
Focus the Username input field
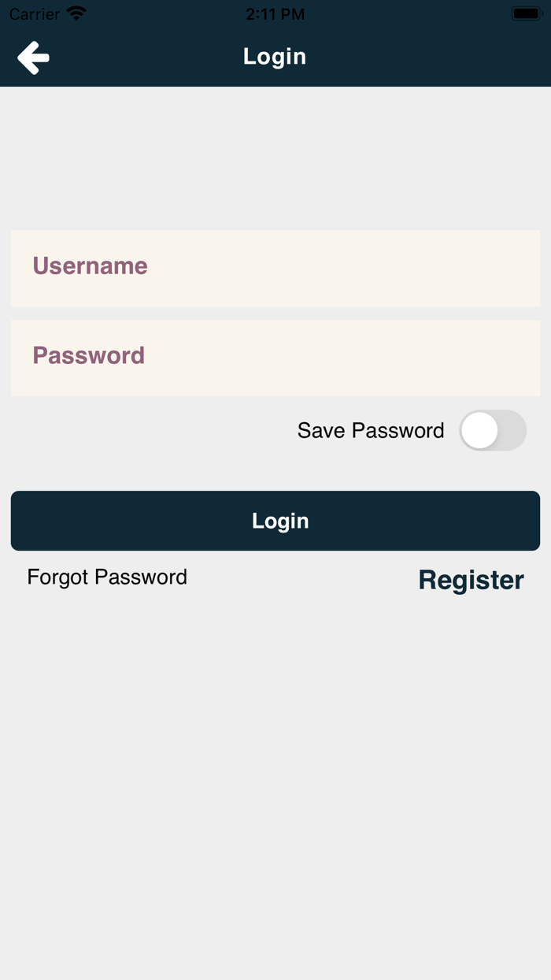(275, 268)
